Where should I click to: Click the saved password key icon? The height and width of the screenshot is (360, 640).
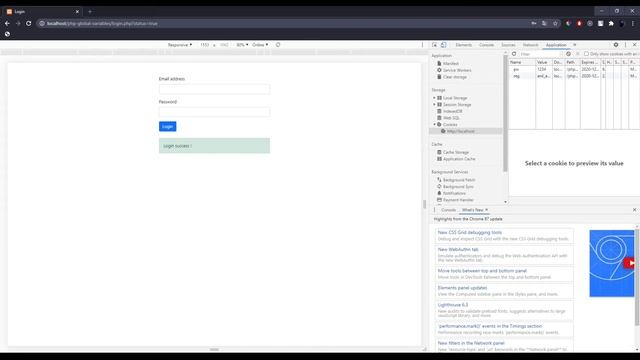pos(533,23)
